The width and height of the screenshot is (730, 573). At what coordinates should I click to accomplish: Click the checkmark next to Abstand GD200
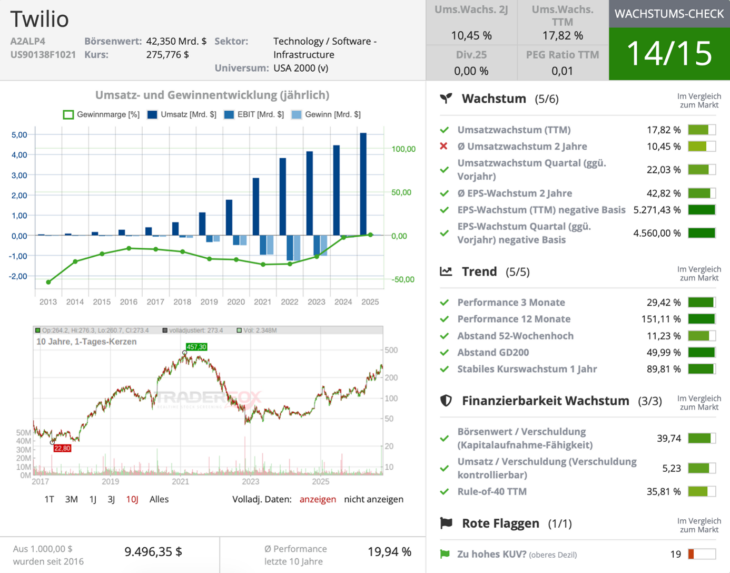[x=444, y=352]
